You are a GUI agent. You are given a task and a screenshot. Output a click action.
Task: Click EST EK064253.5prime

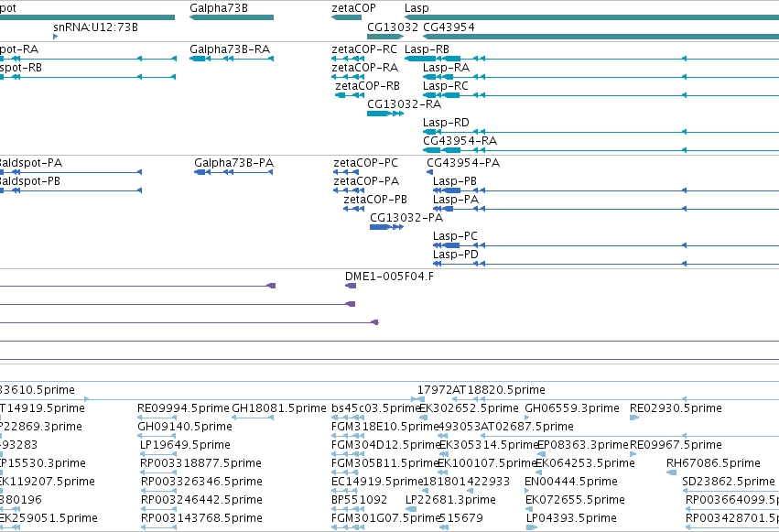[x=586, y=463]
